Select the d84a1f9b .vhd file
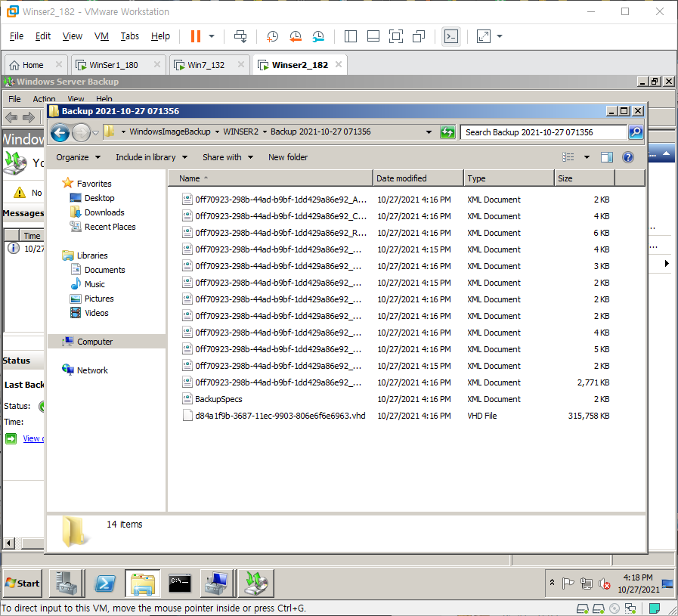678x616 pixels. 280,416
